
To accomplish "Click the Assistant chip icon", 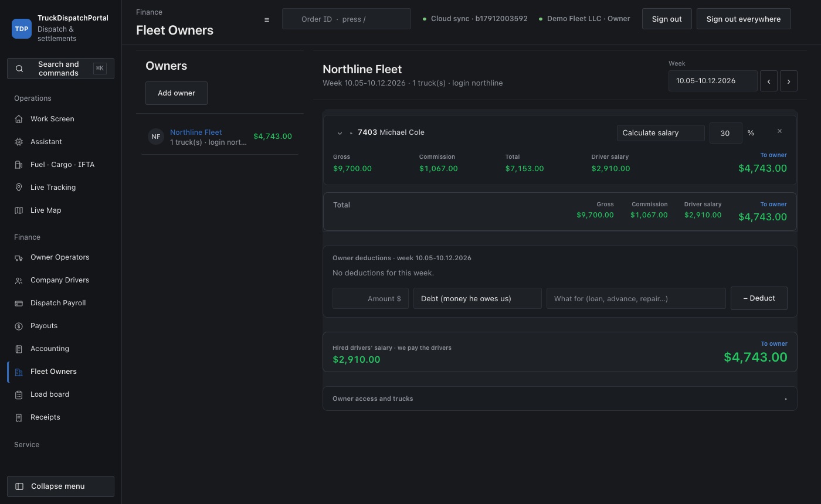I will pyautogui.click(x=19, y=142).
